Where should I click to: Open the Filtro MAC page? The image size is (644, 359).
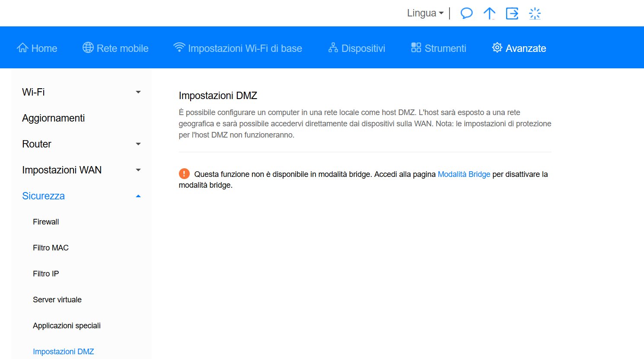pyautogui.click(x=51, y=248)
